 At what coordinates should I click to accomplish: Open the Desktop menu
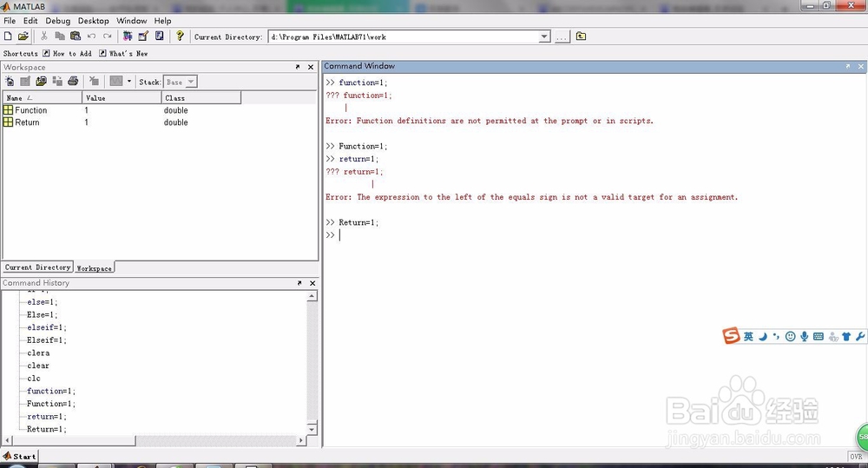[93, 21]
